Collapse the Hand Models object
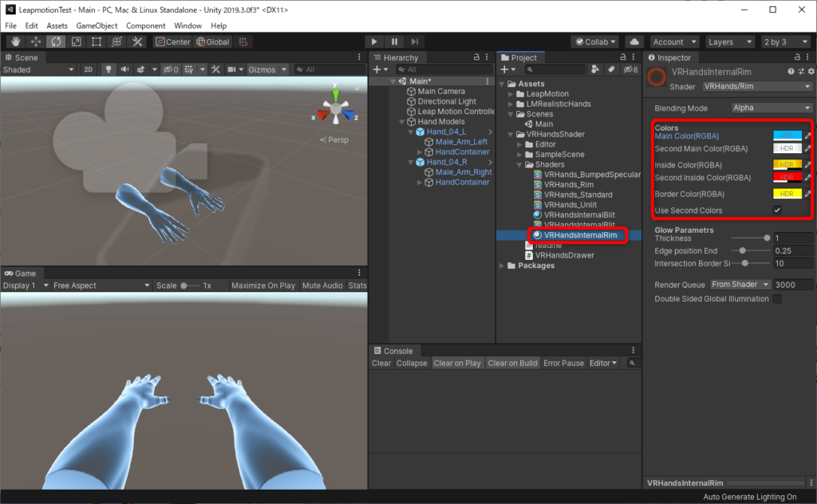The height and width of the screenshot is (504, 817). point(402,122)
